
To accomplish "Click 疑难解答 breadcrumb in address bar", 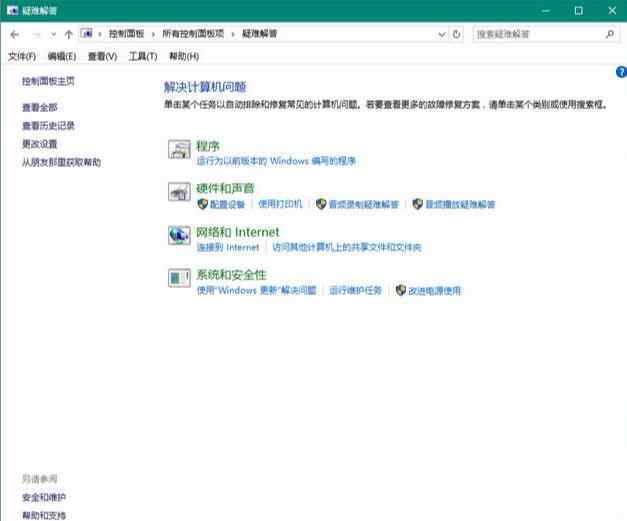I will pos(260,34).
